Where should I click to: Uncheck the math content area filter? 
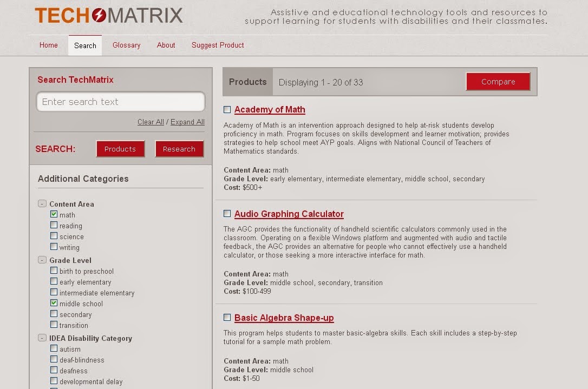point(54,214)
